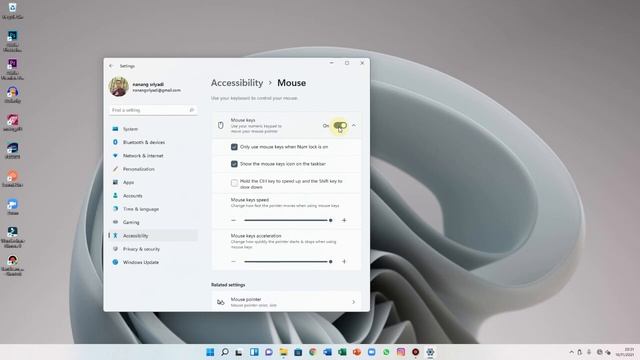The height and width of the screenshot is (360, 640).
Task: Click the clock-shaped icon in system tray
Action: [599, 352]
